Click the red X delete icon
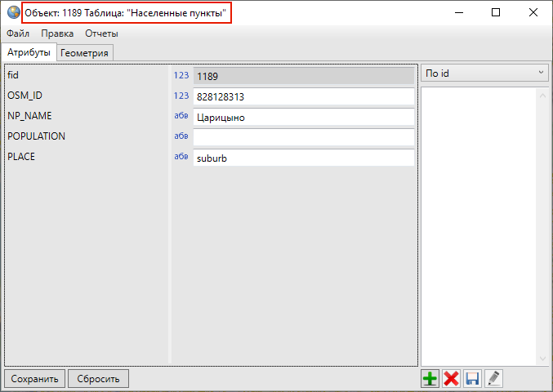 451,379
